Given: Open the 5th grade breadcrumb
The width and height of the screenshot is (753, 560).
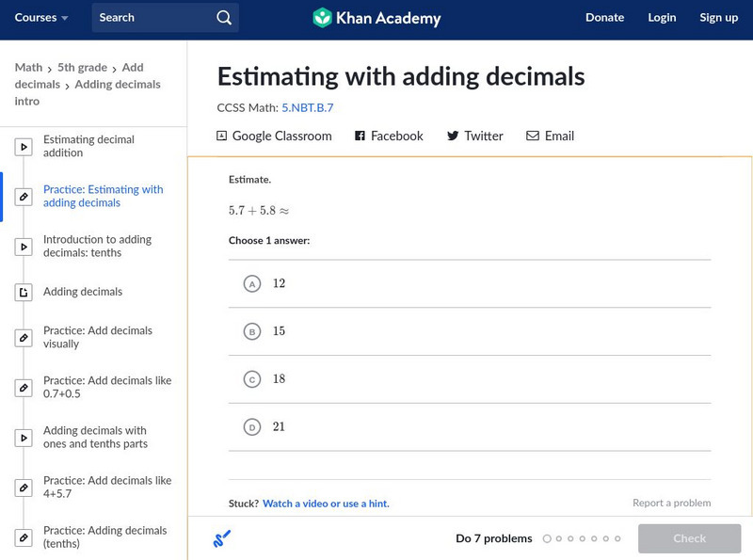Looking at the screenshot, I should tap(84, 68).
